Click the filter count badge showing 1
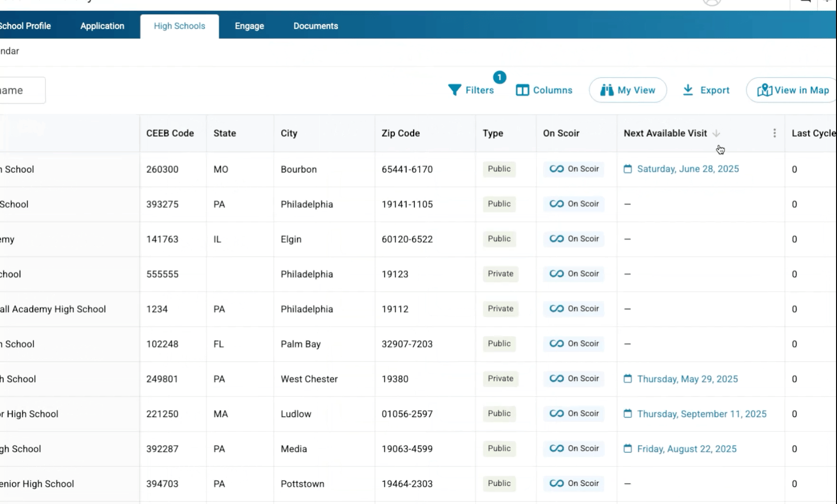Screen dimensions: 837x504 click(x=499, y=77)
